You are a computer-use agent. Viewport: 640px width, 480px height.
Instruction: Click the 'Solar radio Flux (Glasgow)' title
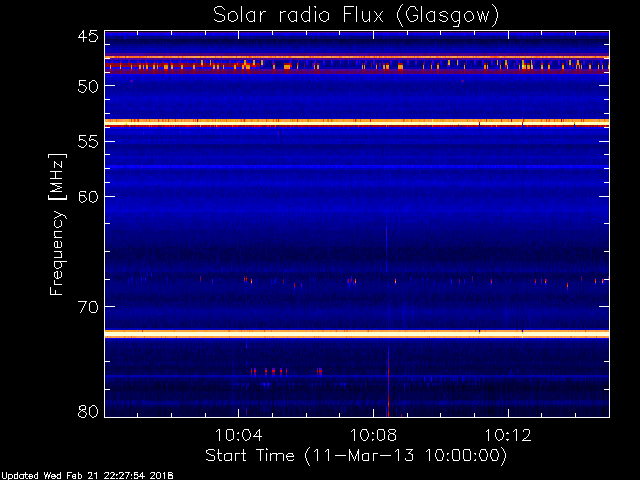click(x=356, y=16)
